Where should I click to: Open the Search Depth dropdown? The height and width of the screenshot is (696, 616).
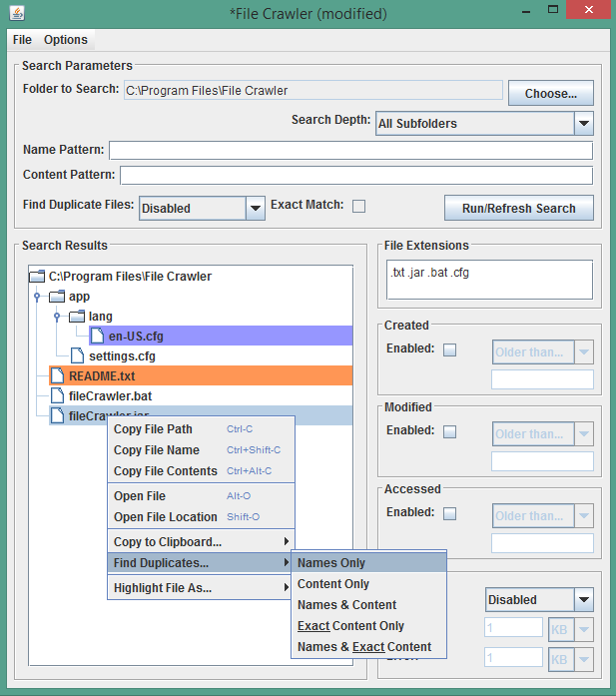(583, 124)
